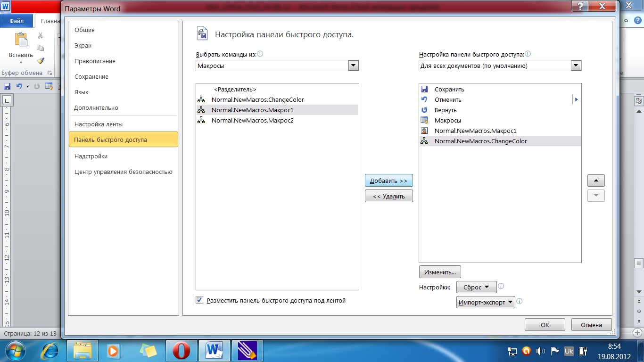This screenshot has height=362, width=644.
Task: Click info icon next to Выбрать команды из
Action: [260, 54]
